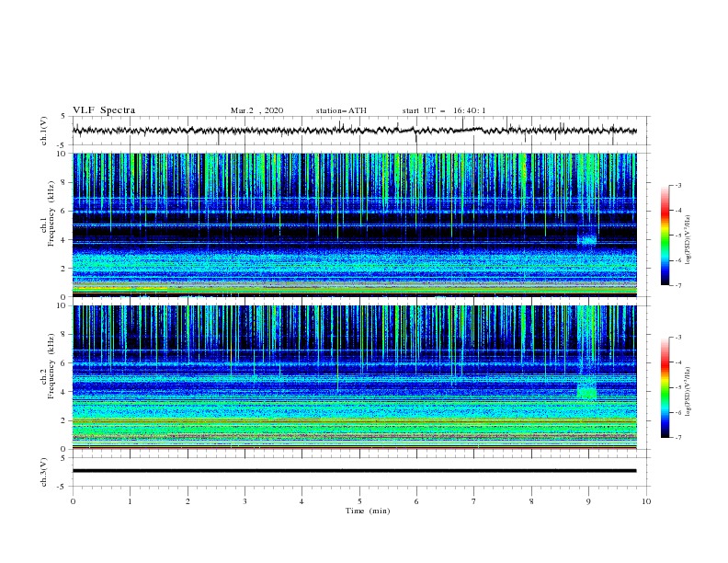Click the ch.2 colorbar 'log(PSD)(V²/Hz)' label
728x563 pixels.
[688, 392]
